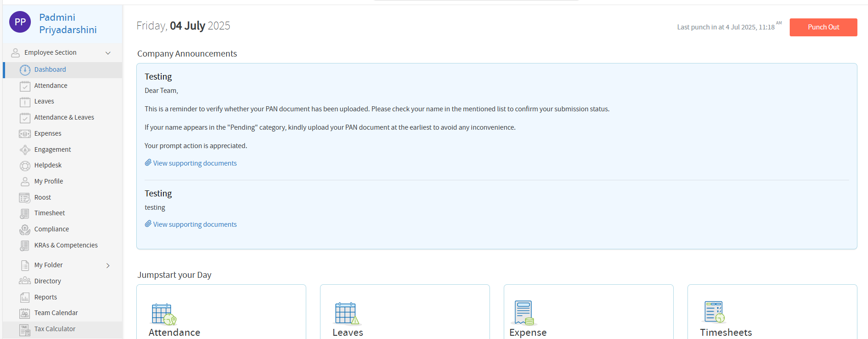Open the Attendance calendar icon in Jumpstart
The image size is (868, 339).
pos(163,314)
